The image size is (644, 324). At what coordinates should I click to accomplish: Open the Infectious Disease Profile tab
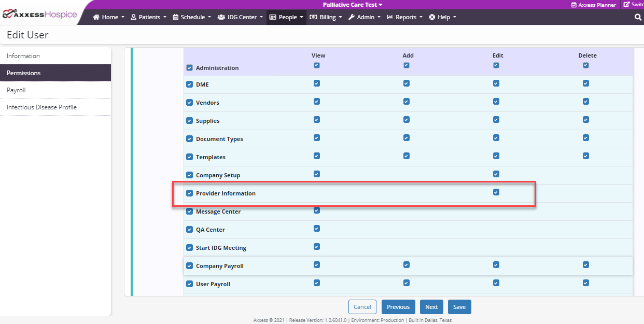click(x=41, y=107)
